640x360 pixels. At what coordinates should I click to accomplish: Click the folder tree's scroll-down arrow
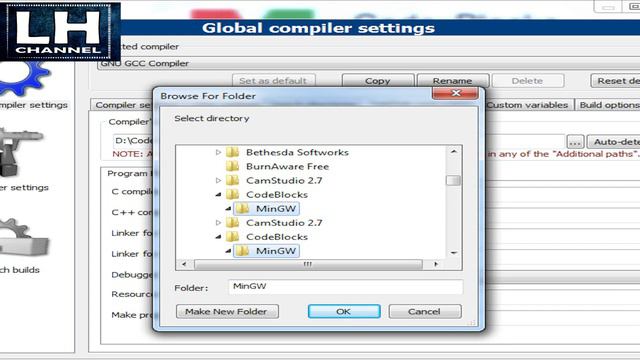pyautogui.click(x=453, y=253)
